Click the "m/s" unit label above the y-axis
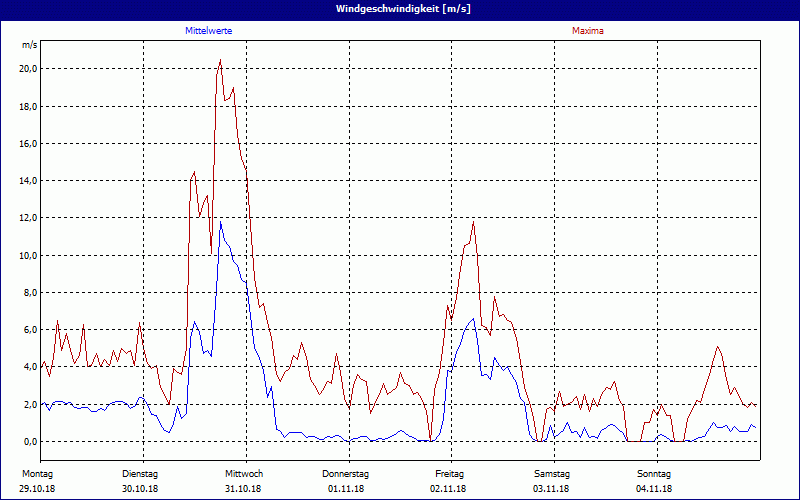 [x=29, y=45]
